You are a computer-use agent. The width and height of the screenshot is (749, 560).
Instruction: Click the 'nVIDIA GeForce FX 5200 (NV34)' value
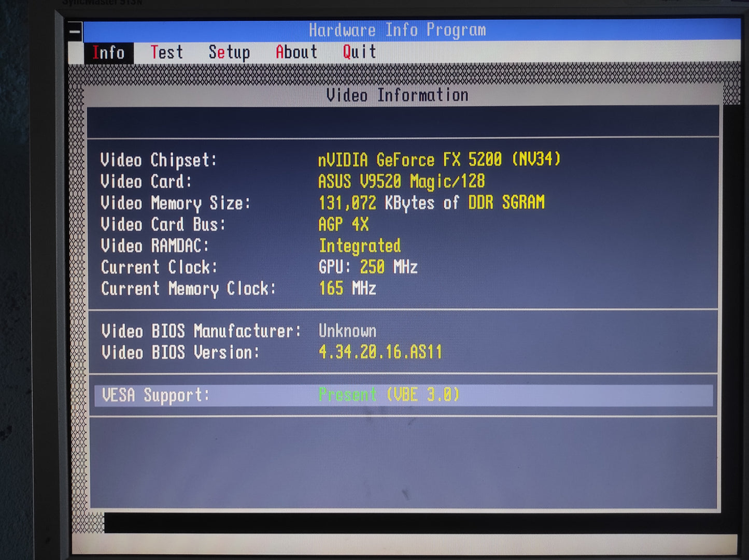point(440,159)
